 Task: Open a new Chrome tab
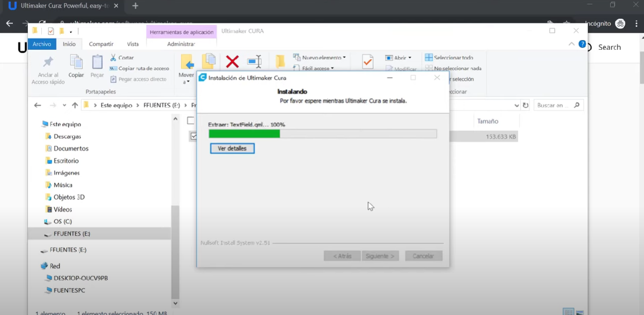[135, 6]
